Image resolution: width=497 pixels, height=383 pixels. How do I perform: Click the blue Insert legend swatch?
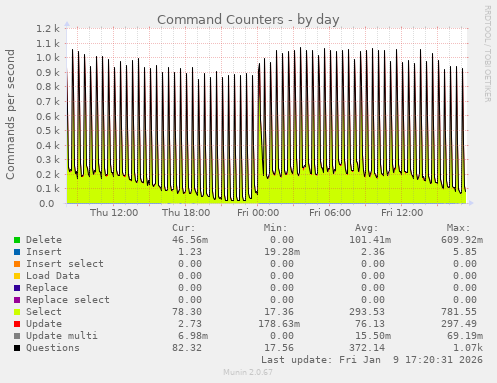click(x=17, y=252)
